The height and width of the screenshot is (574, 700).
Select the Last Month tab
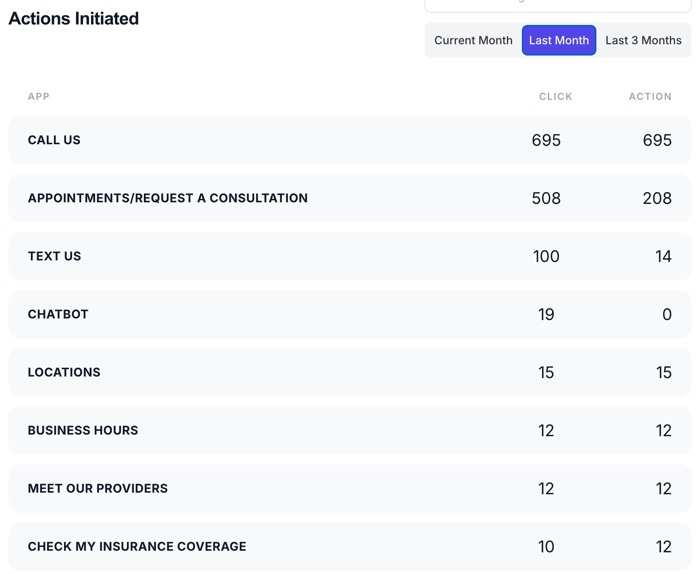[559, 40]
